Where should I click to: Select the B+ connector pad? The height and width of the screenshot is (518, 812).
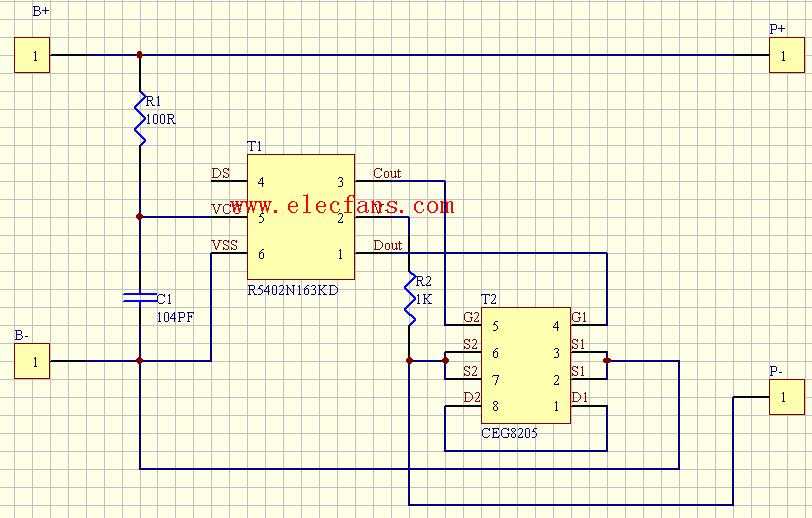32,55
